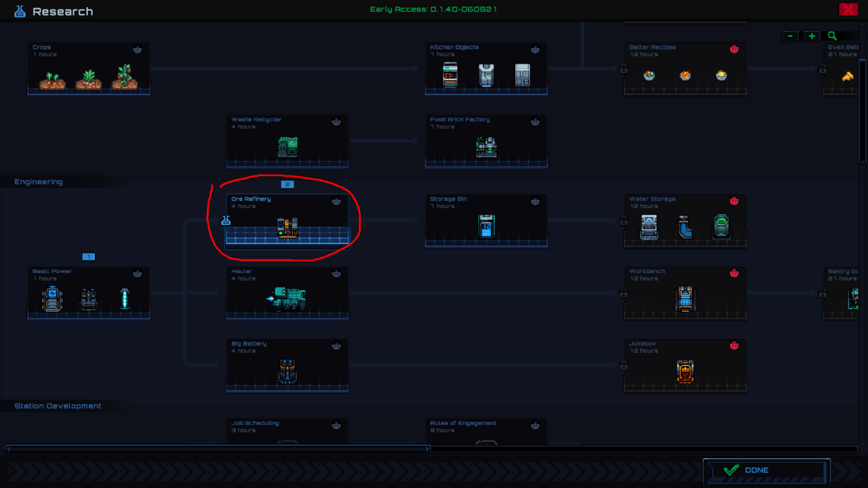
Task: Click the horizontal scrollbar at the bottom
Action: pyautogui.click(x=217, y=449)
